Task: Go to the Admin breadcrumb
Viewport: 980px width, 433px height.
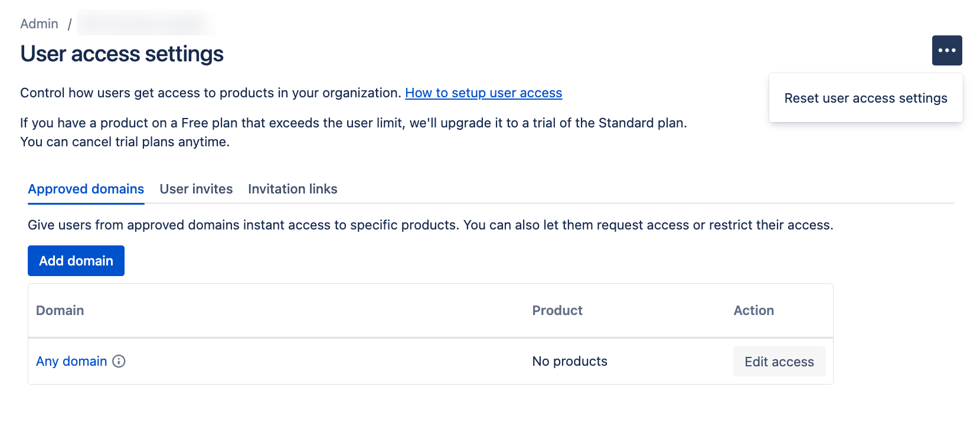Action: (39, 24)
